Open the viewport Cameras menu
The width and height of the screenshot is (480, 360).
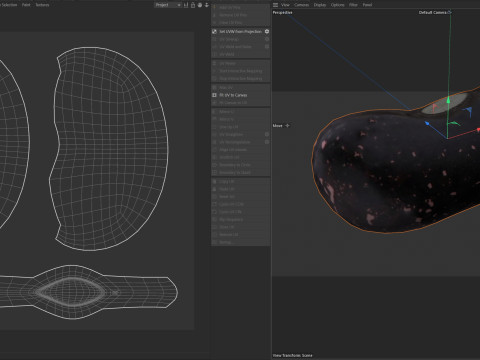(x=301, y=5)
